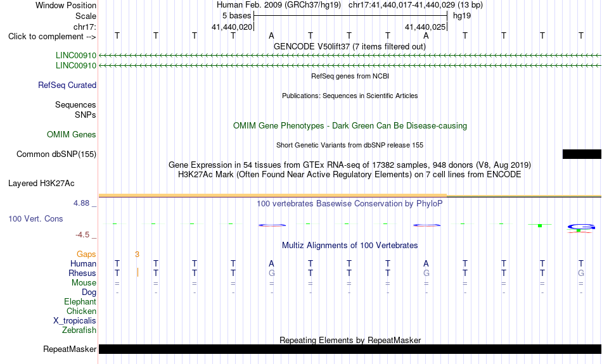Select the Elephant alignment row label

80,302
